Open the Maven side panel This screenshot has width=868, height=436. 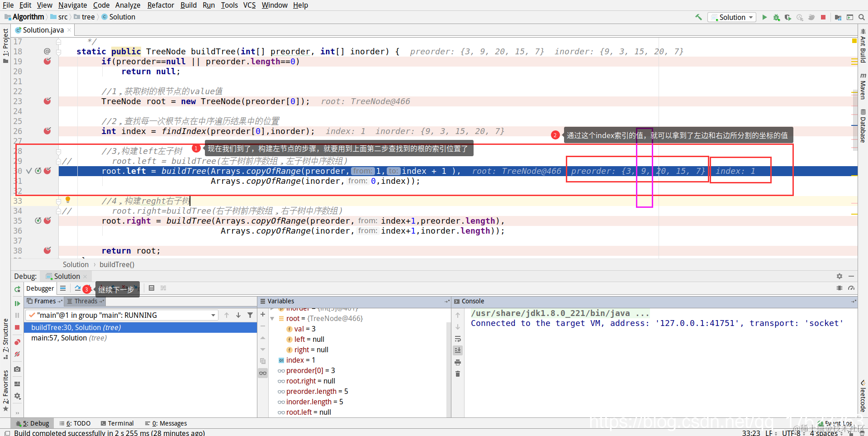coord(863,86)
